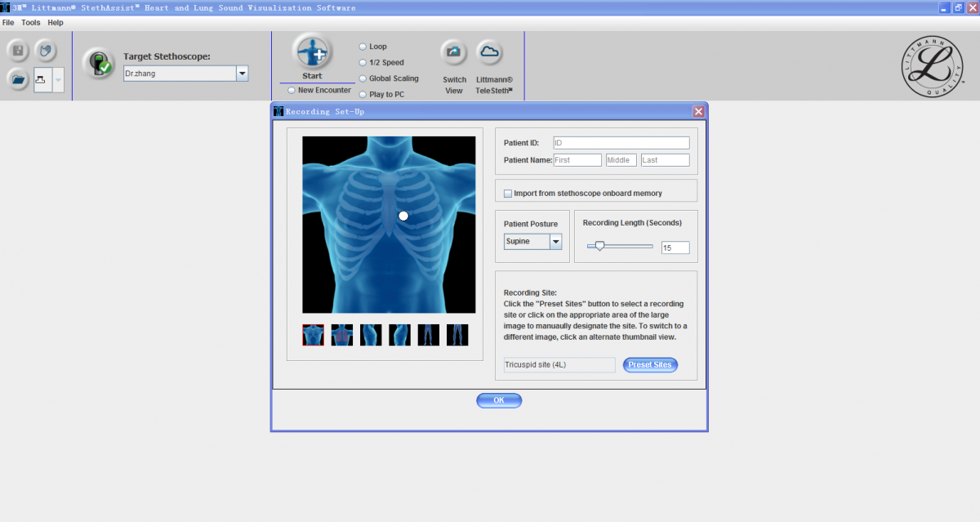Minimize the StethAssist main window
Screen dimensions: 980x522
point(944,7)
